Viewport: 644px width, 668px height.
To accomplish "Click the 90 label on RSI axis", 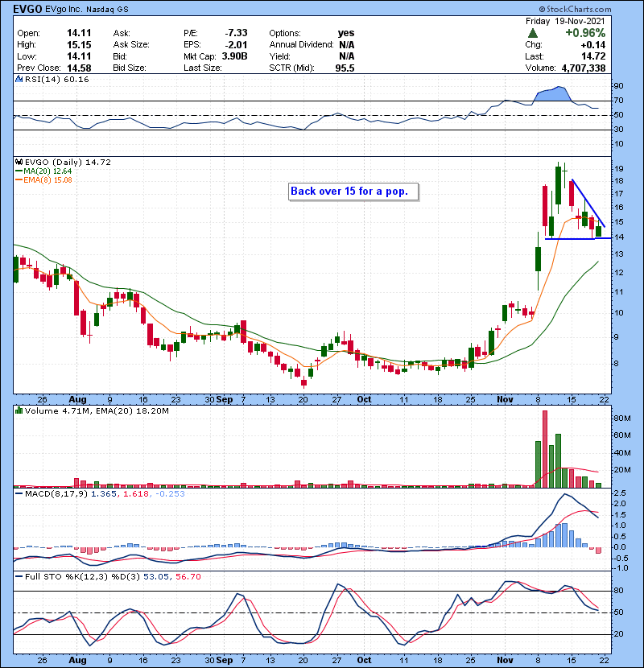I will click(618, 86).
